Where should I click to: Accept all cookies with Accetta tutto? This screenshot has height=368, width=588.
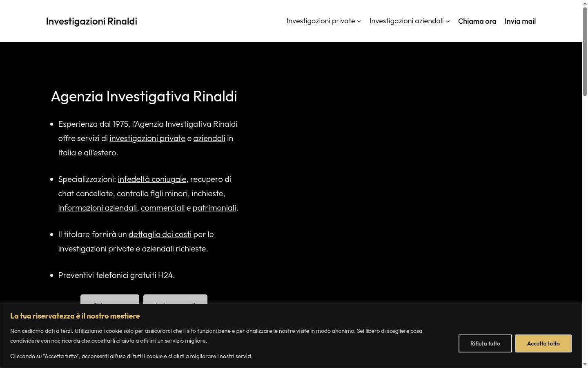click(543, 343)
